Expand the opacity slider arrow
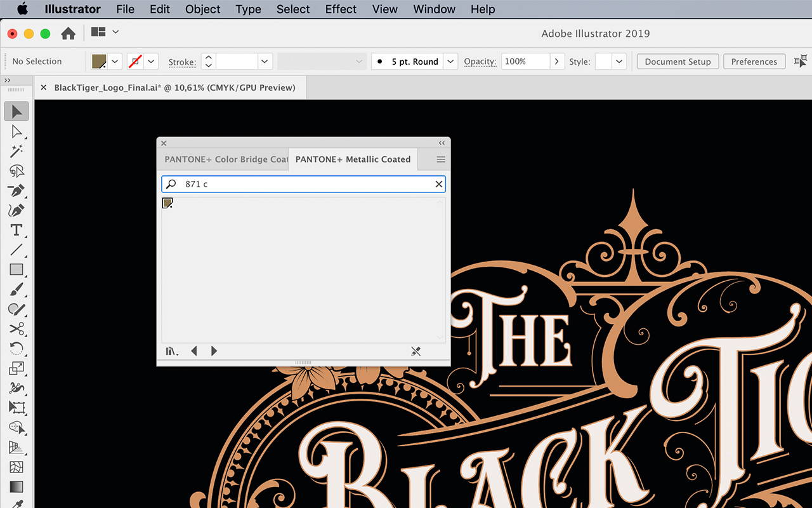Viewport: 812px width, 508px height. coord(556,62)
